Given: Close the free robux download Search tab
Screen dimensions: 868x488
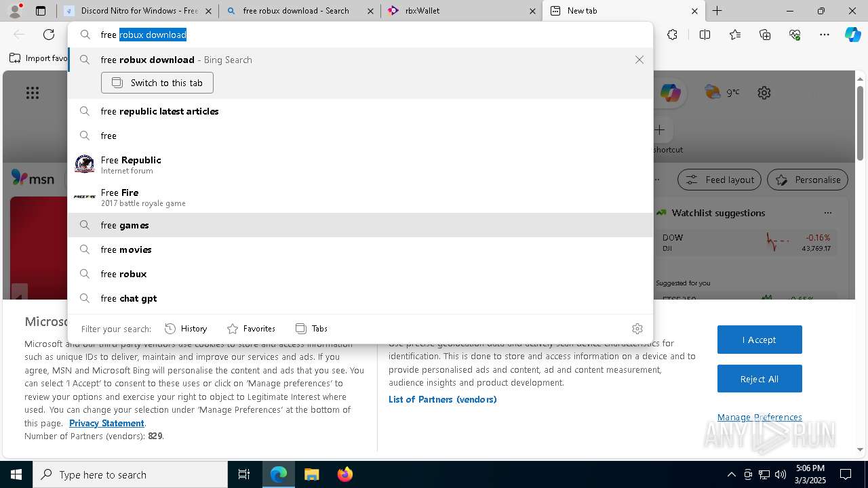Looking at the screenshot, I should pos(370,11).
